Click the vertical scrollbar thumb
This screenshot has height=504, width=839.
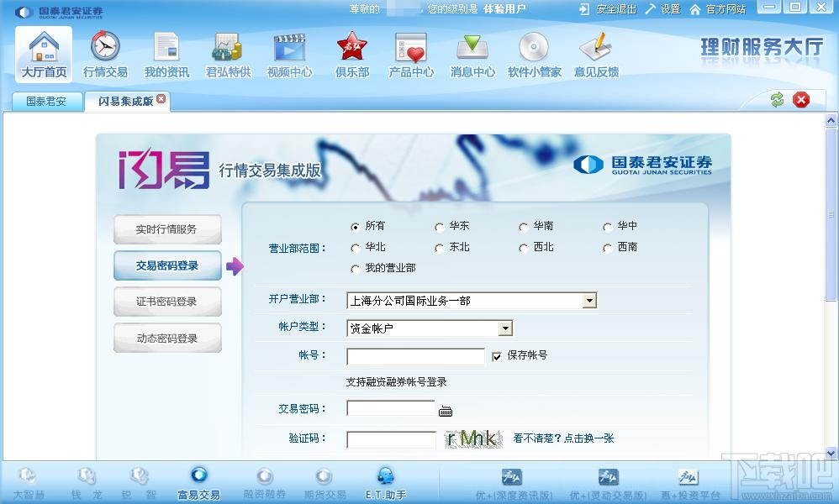831,215
